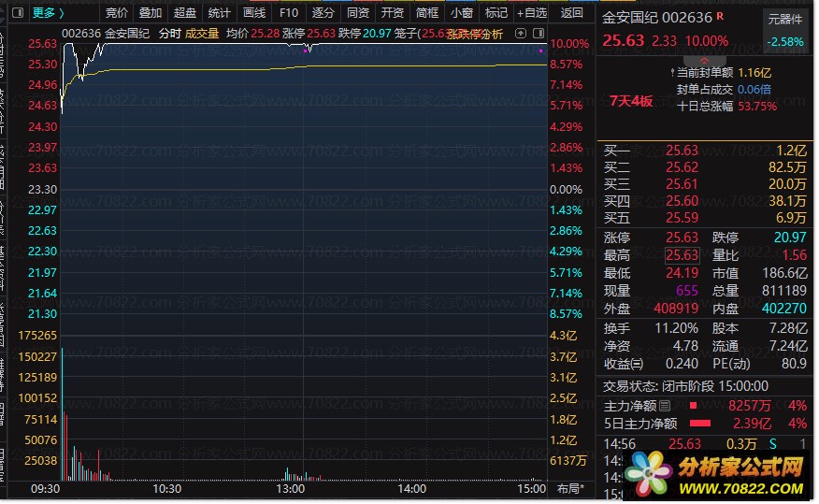Open the 布局 layout selector
819x504 pixels.
tap(570, 489)
